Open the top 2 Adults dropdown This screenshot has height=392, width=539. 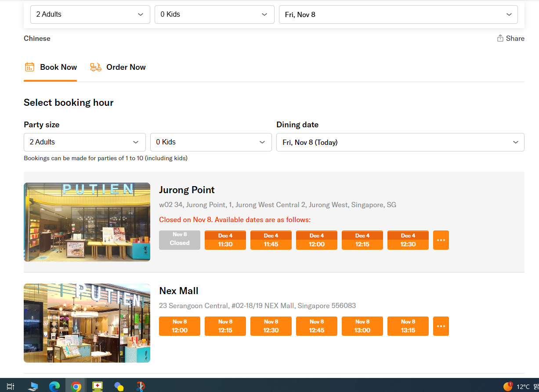coord(90,14)
